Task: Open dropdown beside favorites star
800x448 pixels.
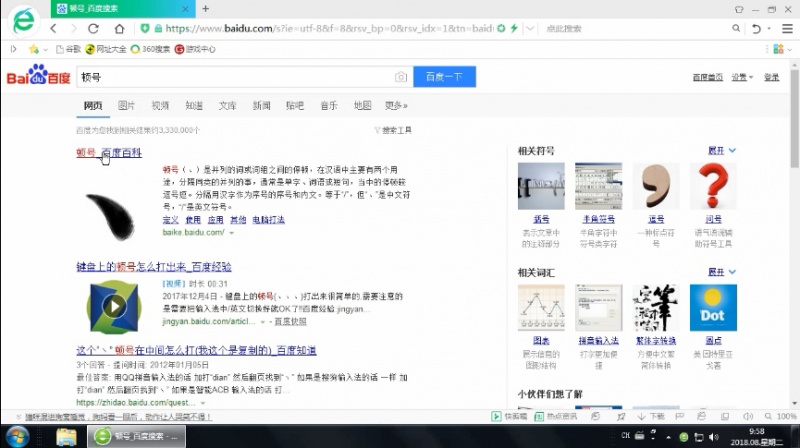Action: tap(45, 49)
